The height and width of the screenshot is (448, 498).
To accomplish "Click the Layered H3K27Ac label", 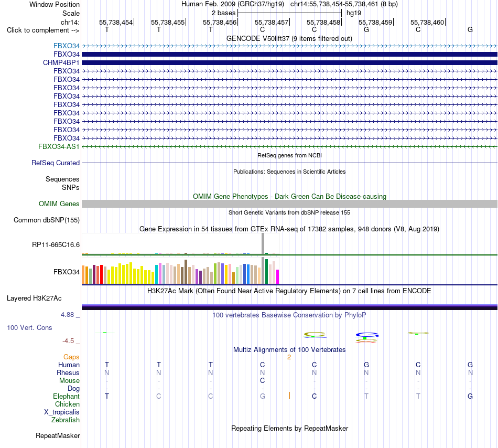I will tap(34, 298).
